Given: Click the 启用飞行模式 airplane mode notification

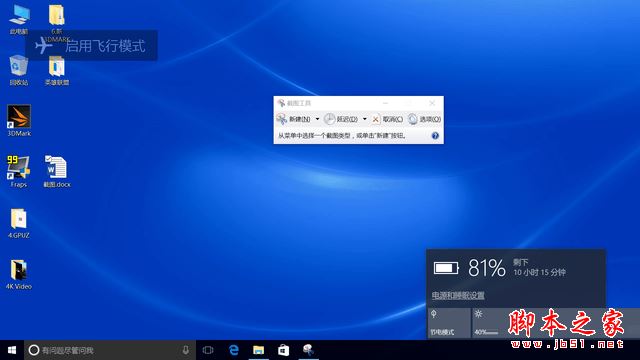Looking at the screenshot, I should (91, 45).
